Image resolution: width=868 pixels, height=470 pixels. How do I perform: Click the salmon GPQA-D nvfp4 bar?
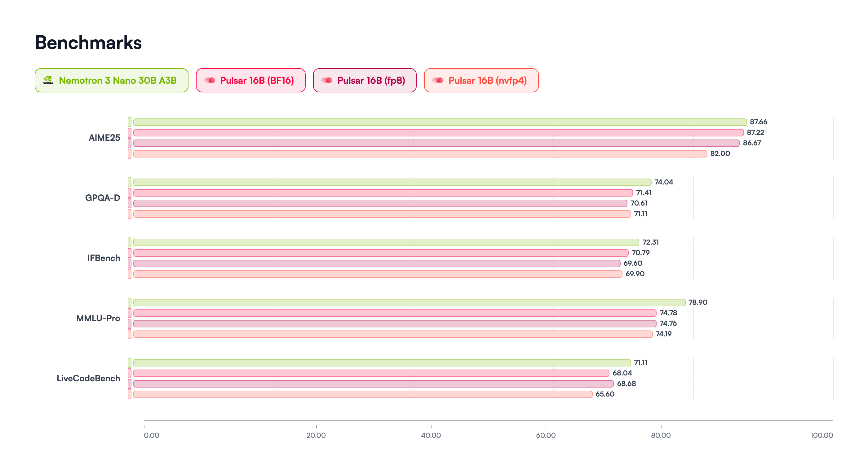(x=382, y=214)
